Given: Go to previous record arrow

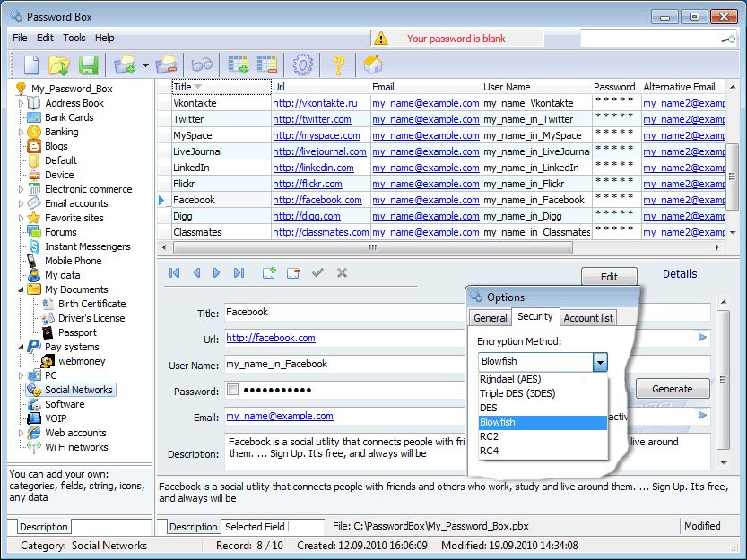Looking at the screenshot, I should [196, 273].
